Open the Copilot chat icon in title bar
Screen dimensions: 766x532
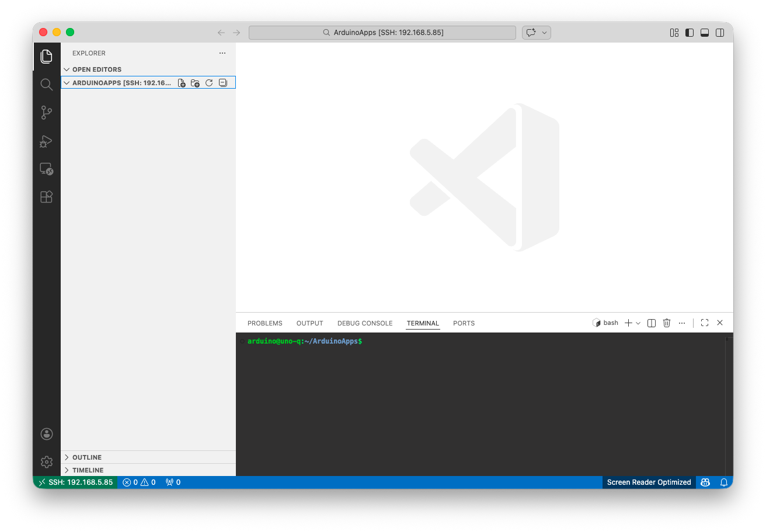[x=531, y=33]
